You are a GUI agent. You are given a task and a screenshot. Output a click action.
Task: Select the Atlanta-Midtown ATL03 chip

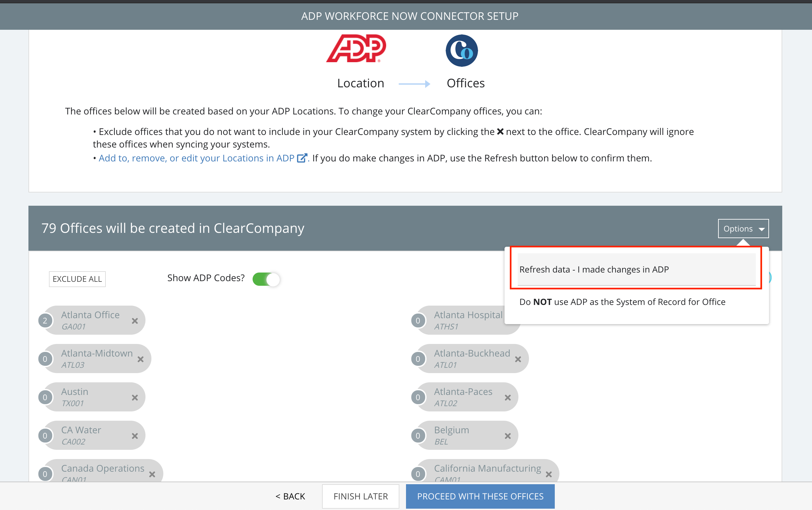click(x=98, y=359)
